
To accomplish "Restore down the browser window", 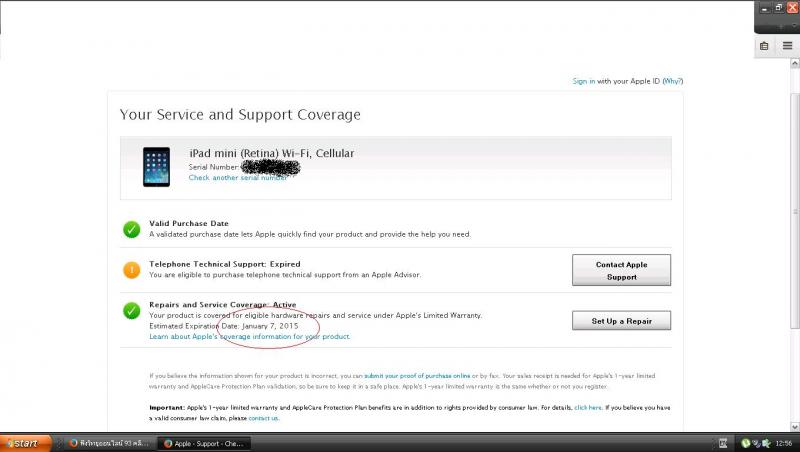I will click(x=779, y=8).
